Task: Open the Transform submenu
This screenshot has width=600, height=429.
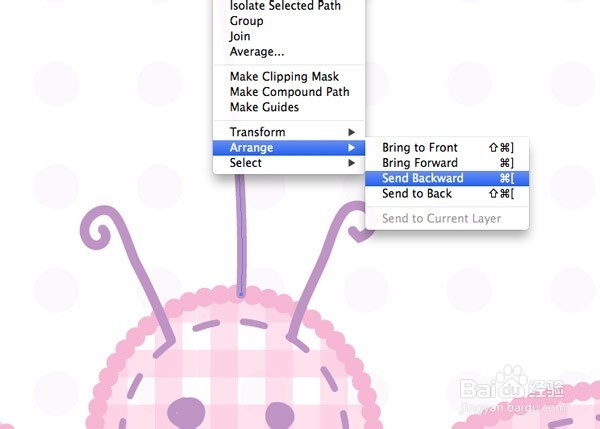Action: (289, 132)
